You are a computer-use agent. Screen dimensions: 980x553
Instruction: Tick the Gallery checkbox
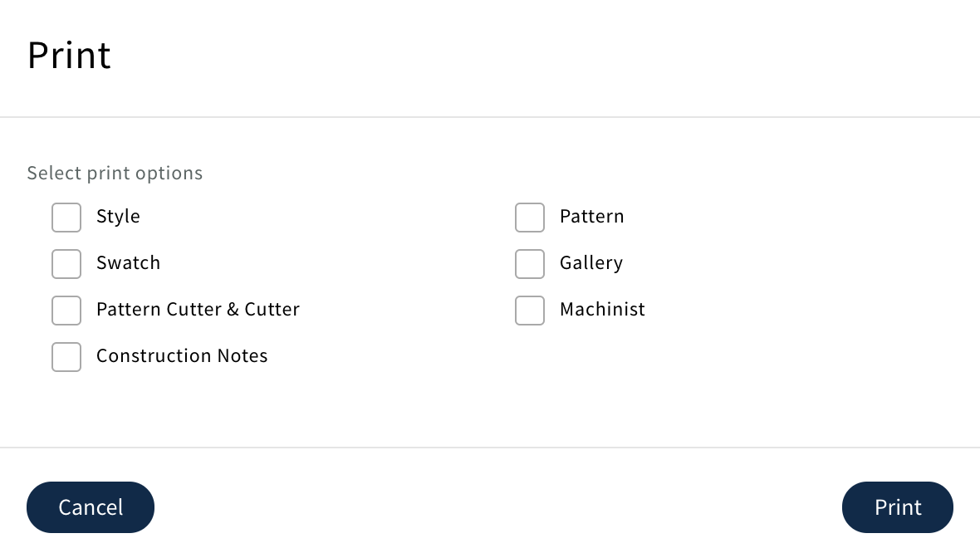coord(530,264)
